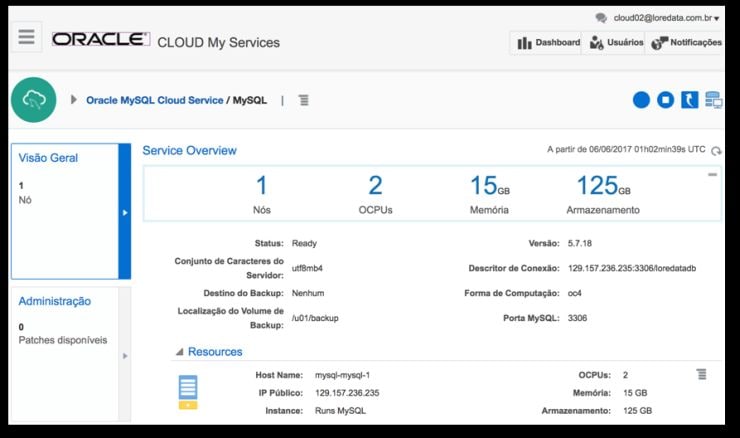The image size is (740, 438).
Task: Collapse the overview metrics panel
Action: [712, 175]
